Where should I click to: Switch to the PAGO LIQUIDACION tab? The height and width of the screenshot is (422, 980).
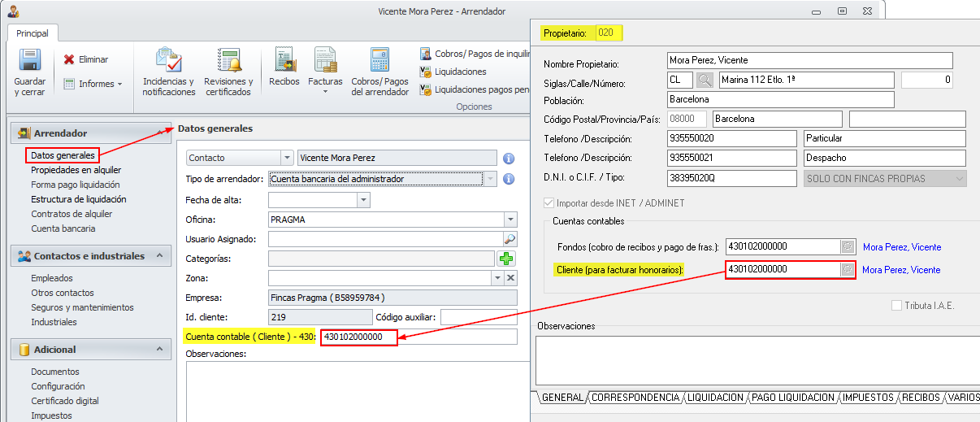tap(792, 398)
